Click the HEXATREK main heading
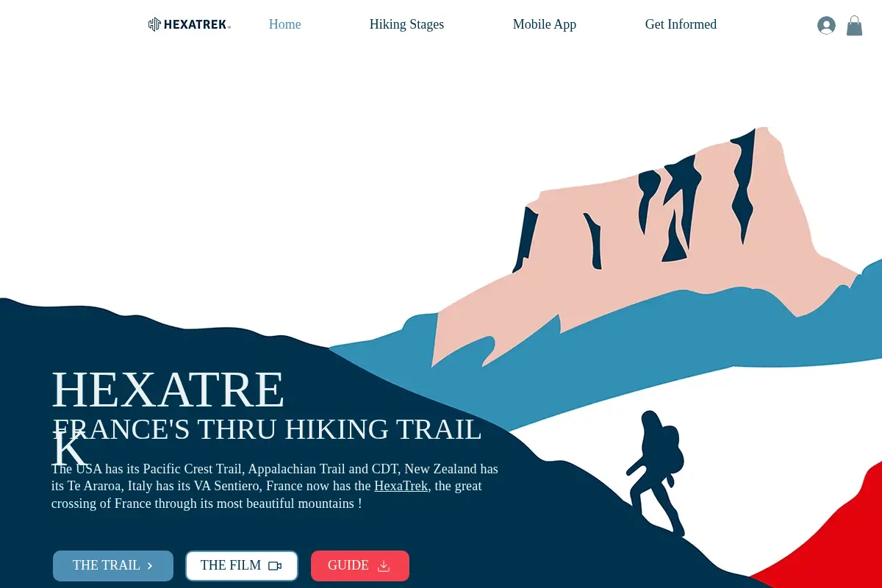The width and height of the screenshot is (882, 588). point(168,415)
